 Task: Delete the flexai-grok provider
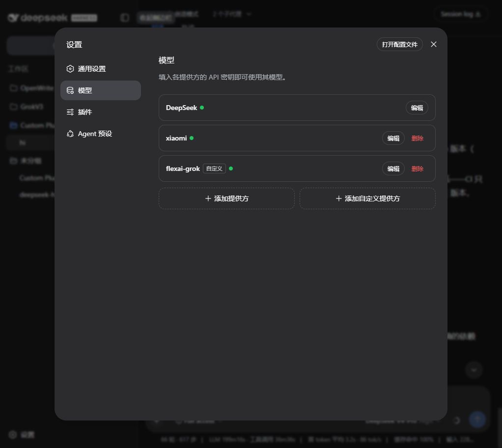[417, 168]
